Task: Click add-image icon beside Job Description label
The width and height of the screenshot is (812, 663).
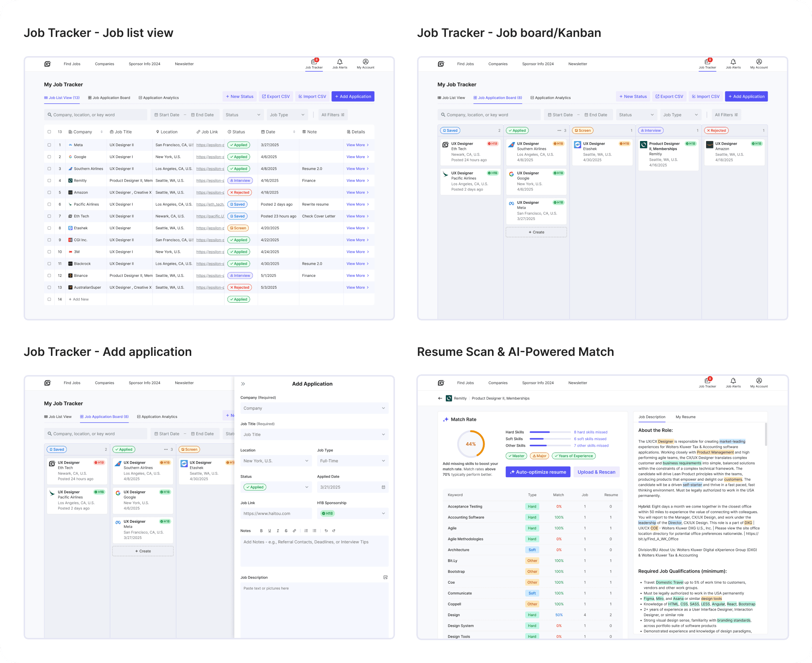Action: pyautogui.click(x=385, y=577)
